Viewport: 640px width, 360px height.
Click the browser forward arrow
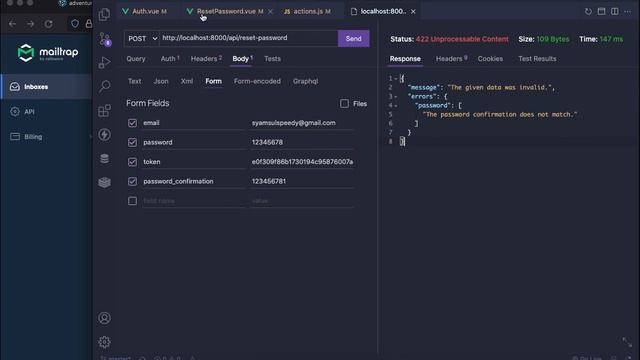click(31, 24)
